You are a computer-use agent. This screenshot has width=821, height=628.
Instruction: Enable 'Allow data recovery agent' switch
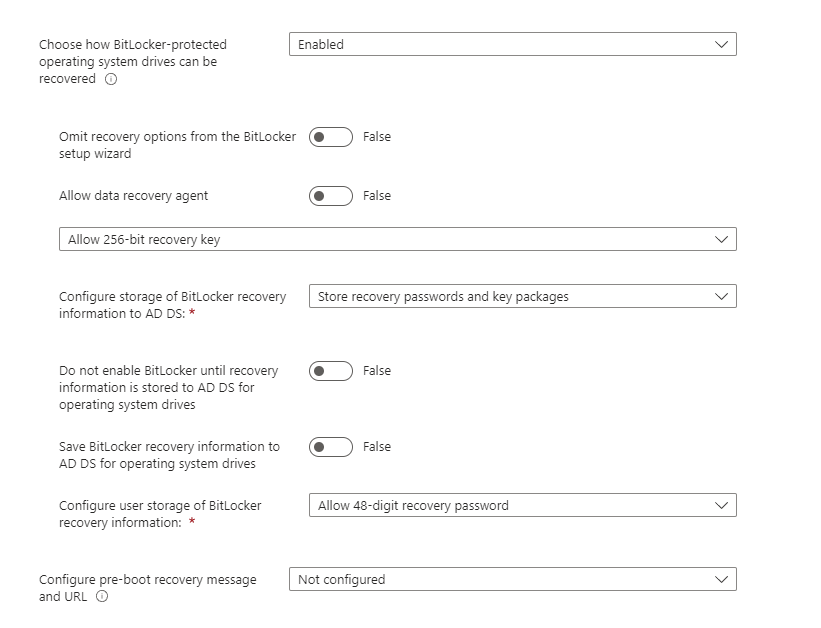point(331,196)
